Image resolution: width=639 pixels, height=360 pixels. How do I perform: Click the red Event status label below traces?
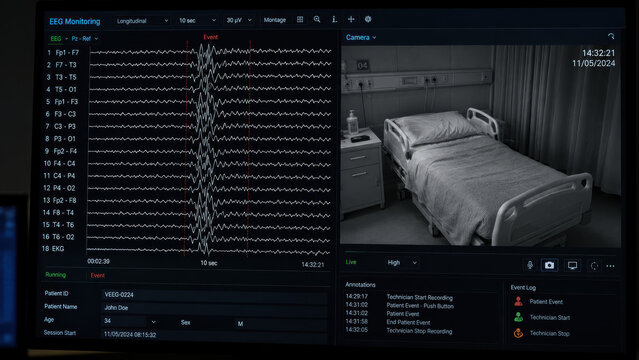pyautogui.click(x=97, y=276)
